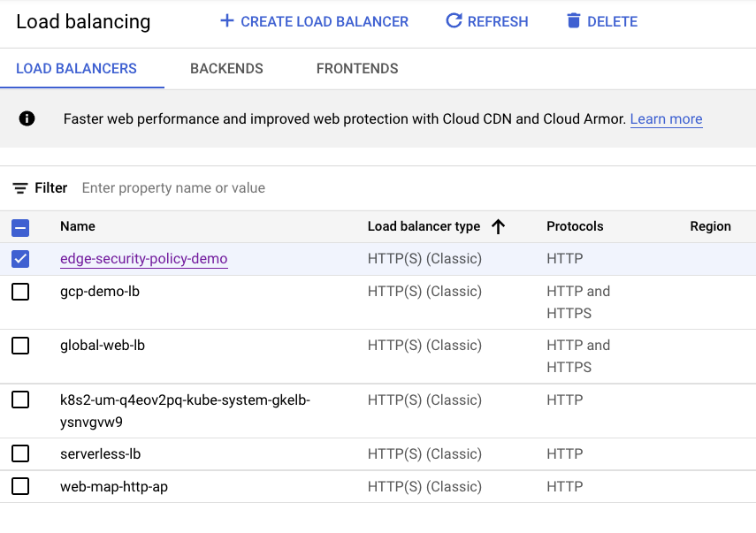The height and width of the screenshot is (533, 756).
Task: Click the Filter lines icon
Action: point(20,188)
